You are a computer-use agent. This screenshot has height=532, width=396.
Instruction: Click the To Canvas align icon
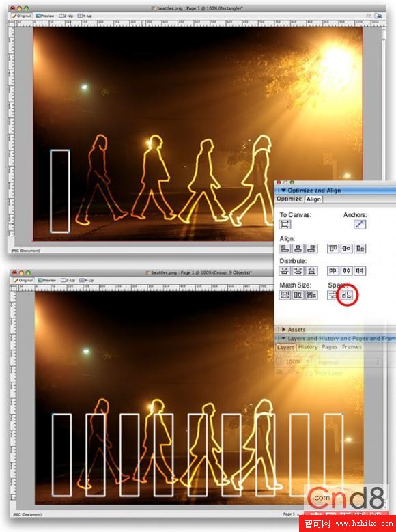click(x=285, y=224)
